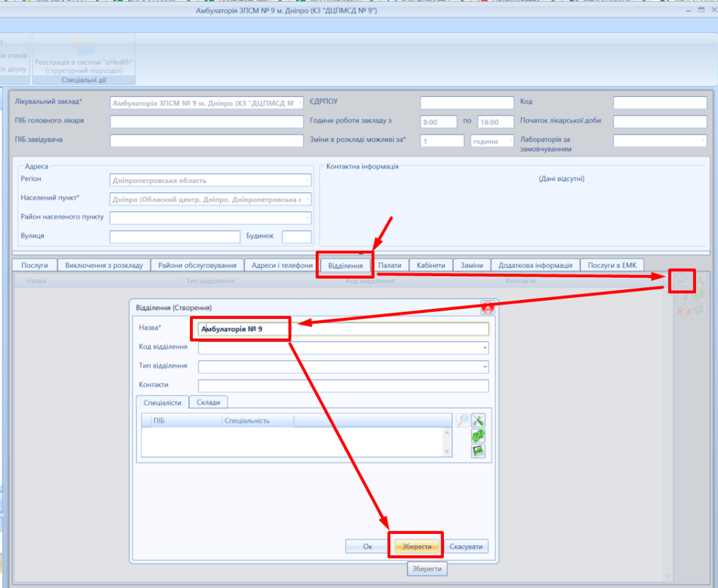
Task: Click the faded red delete icon in right panel
Action: (x=684, y=311)
